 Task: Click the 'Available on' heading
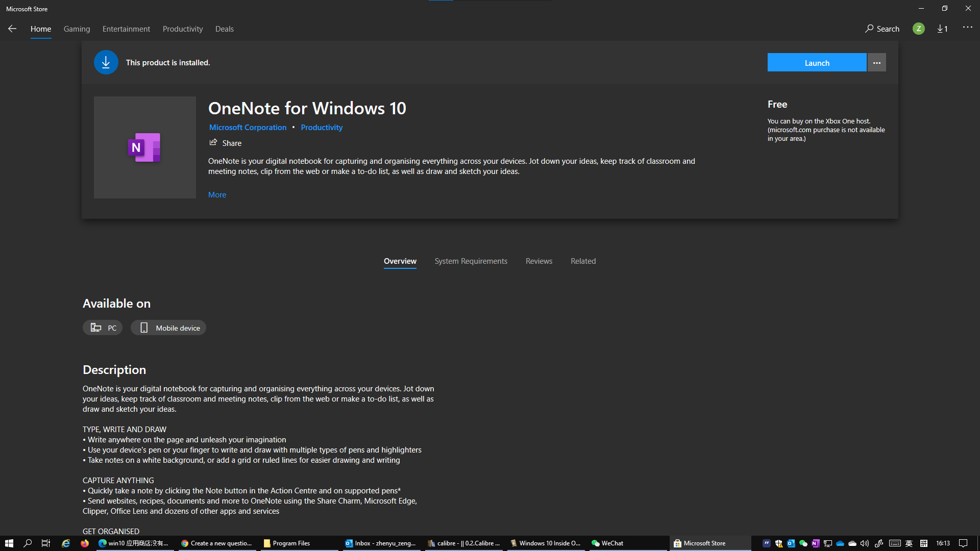point(116,304)
